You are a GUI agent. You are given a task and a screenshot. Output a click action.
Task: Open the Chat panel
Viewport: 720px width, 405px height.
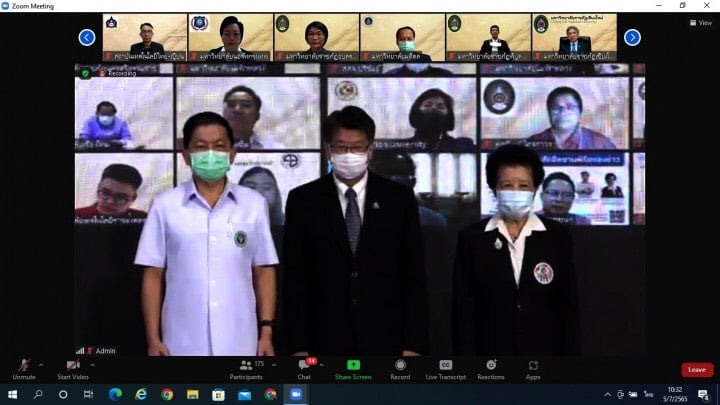(303, 367)
